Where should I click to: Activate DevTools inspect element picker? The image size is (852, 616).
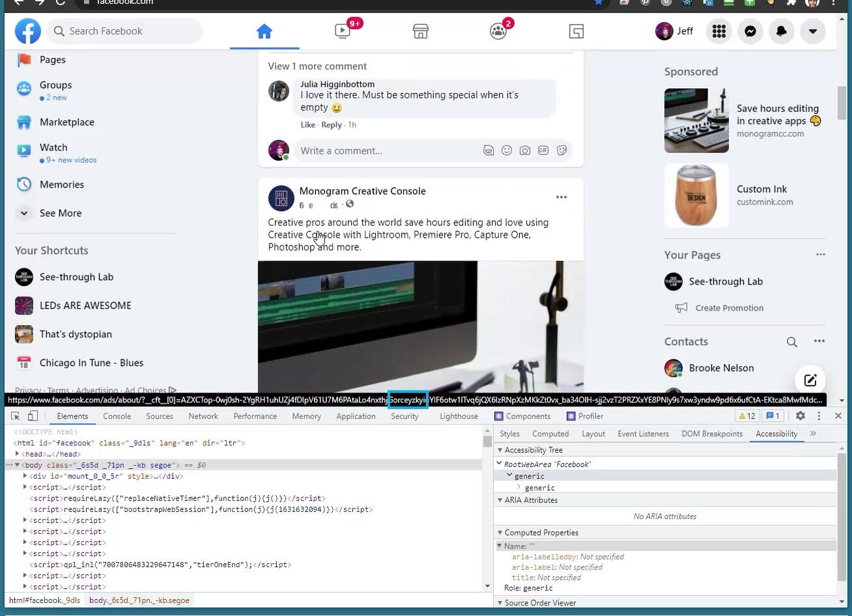tap(16, 416)
